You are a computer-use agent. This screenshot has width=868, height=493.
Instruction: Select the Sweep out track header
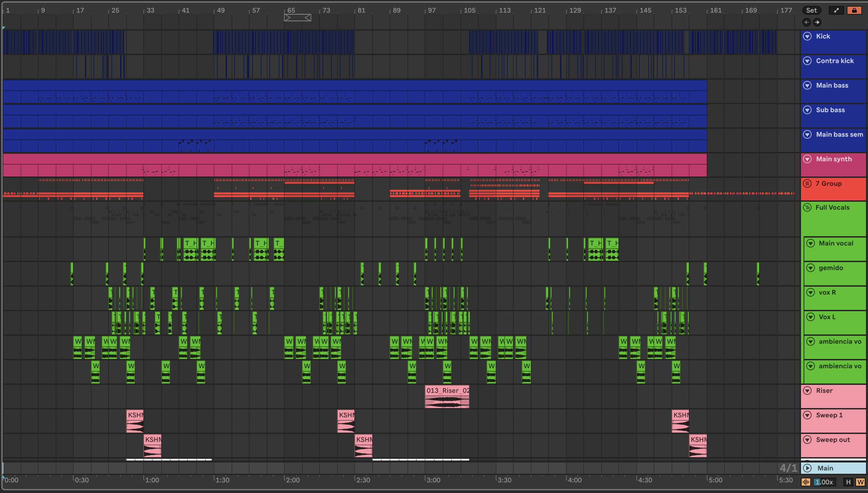(833, 440)
